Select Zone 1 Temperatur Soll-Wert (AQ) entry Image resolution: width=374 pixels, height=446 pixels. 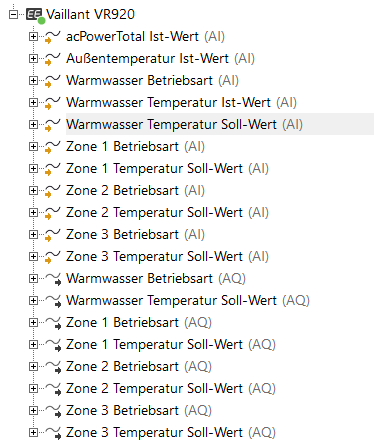pos(171,344)
